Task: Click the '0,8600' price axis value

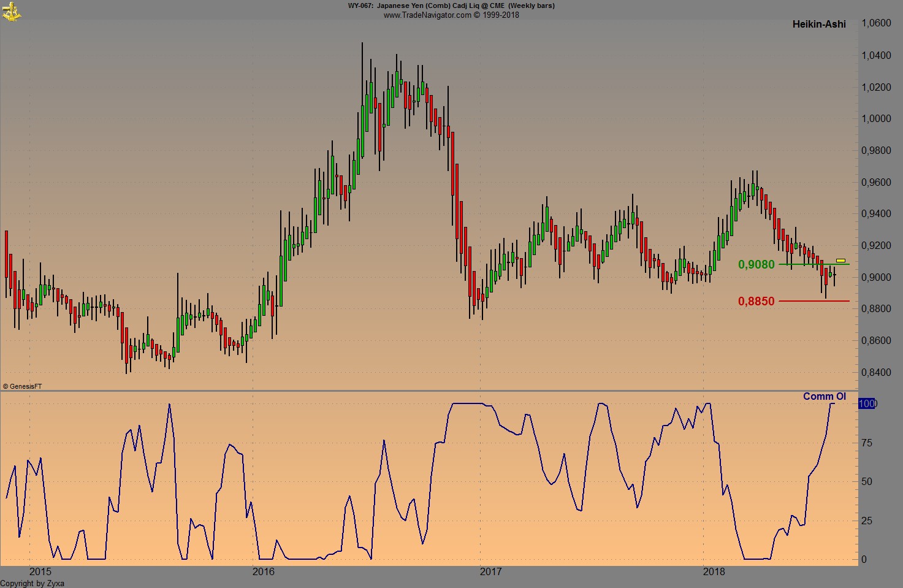Action: click(877, 341)
